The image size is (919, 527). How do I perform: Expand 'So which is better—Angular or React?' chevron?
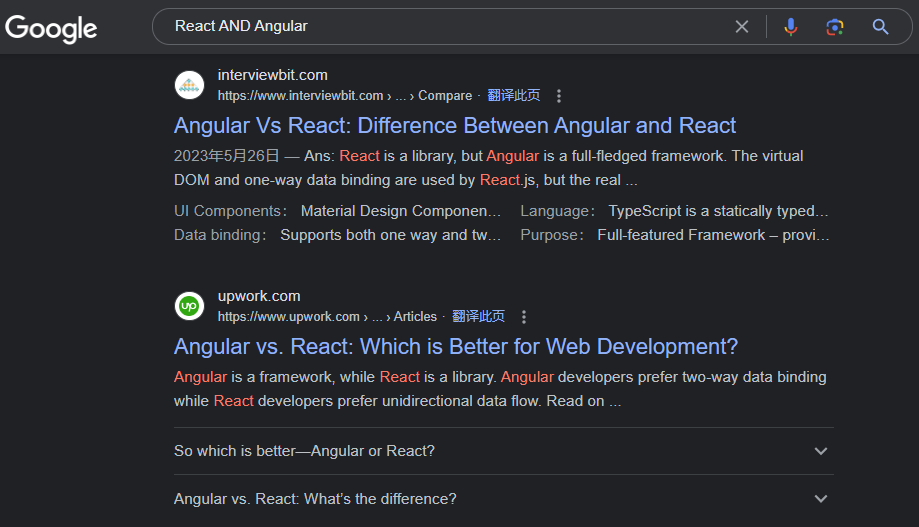click(821, 451)
